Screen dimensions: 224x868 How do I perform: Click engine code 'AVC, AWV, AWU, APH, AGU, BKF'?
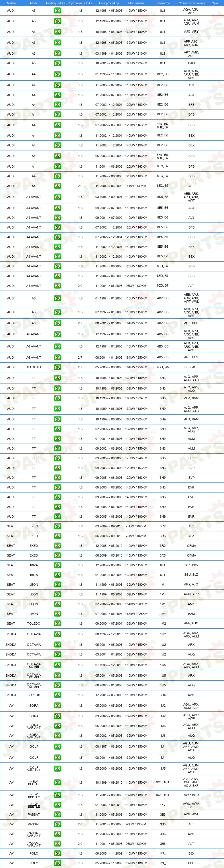click(x=191, y=782)
